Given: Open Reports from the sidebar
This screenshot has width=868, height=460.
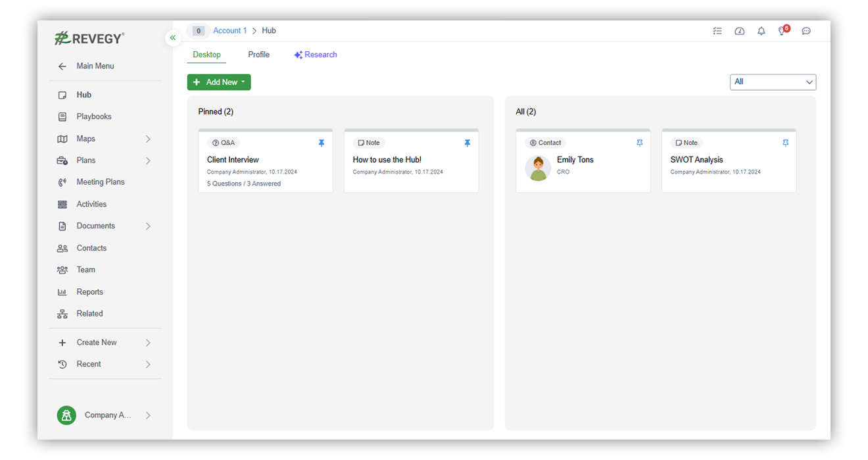Looking at the screenshot, I should tap(90, 292).
